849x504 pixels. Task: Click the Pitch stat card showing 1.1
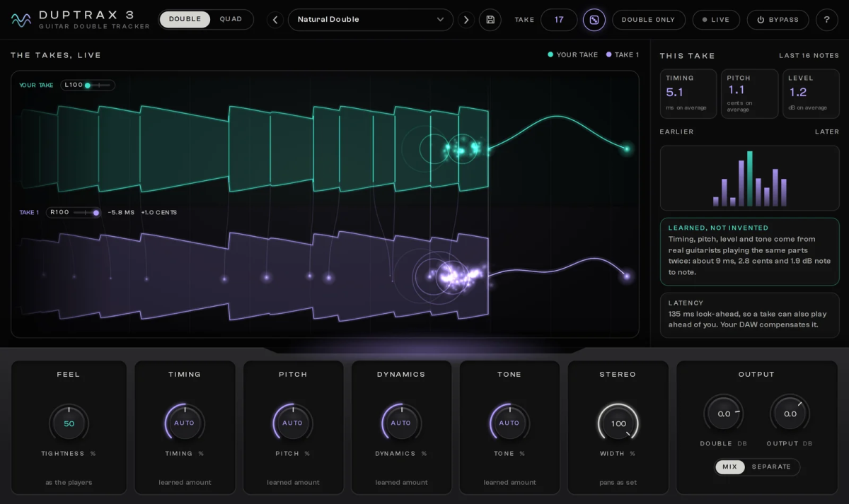click(x=750, y=93)
